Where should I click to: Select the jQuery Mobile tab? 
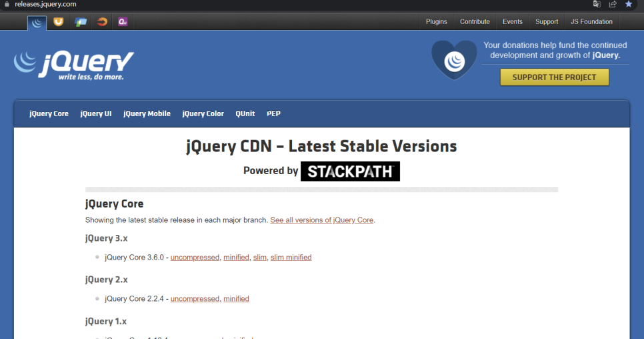click(x=147, y=114)
